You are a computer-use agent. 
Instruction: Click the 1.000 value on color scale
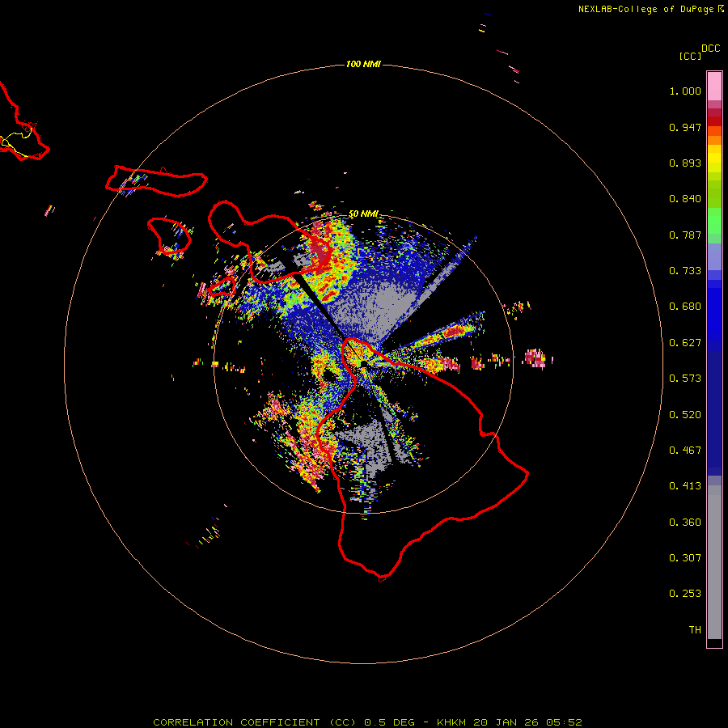tap(685, 91)
